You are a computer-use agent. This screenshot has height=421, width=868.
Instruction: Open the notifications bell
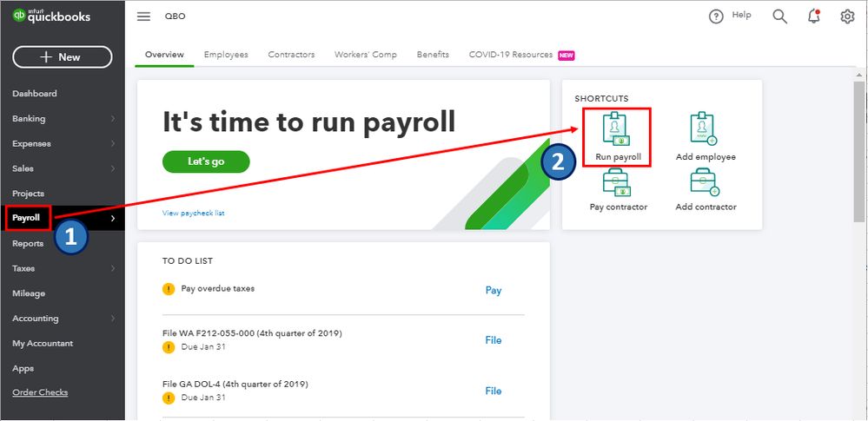tap(814, 16)
